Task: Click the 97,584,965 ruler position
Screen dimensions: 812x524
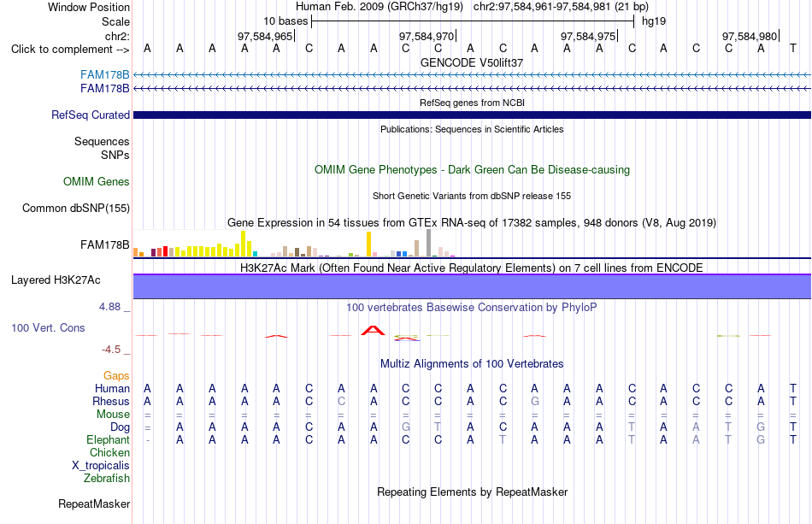Action: pos(265,36)
